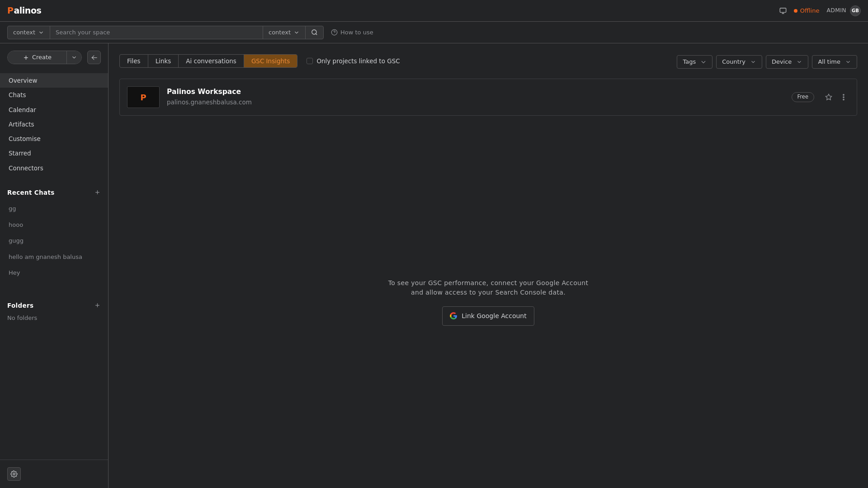Open the GB user avatar menu
868x488 pixels.
pos(855,10)
